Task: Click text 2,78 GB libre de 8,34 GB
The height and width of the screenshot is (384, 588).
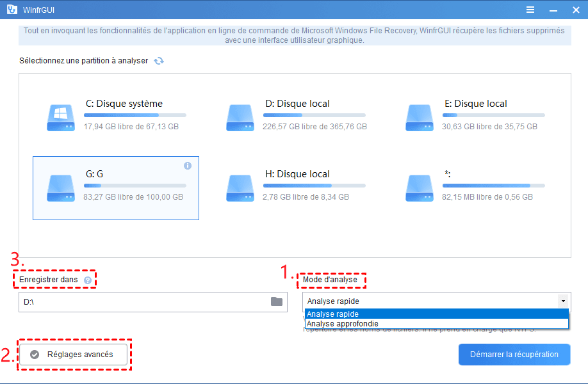Action: [306, 197]
